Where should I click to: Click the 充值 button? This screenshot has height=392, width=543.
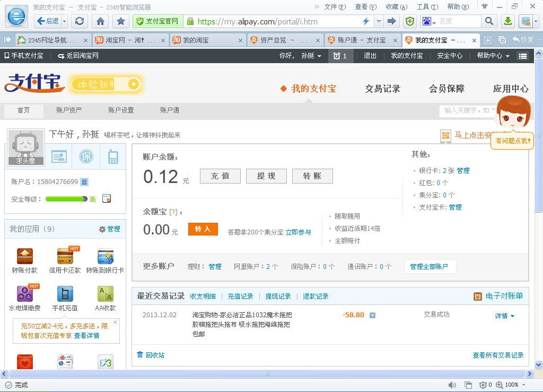220,176
